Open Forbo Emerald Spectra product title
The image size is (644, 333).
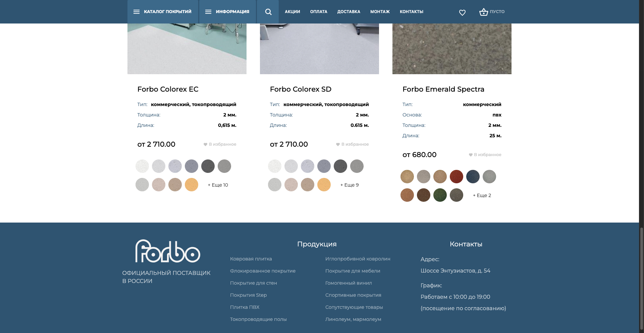pyautogui.click(x=443, y=89)
